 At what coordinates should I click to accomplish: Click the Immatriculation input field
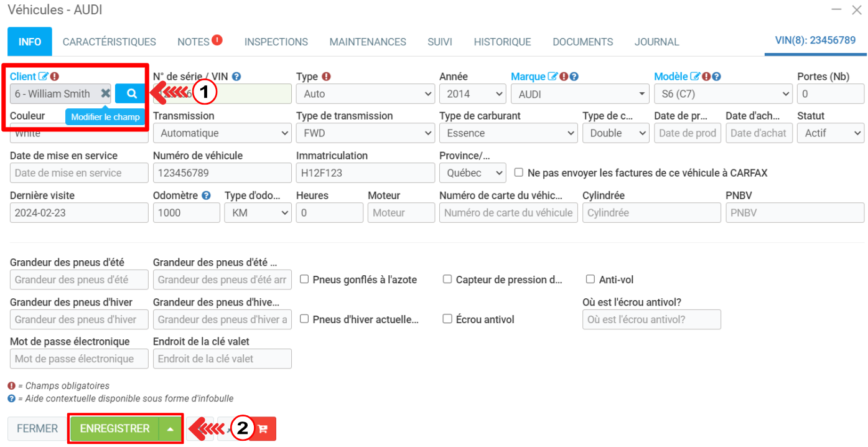(365, 172)
